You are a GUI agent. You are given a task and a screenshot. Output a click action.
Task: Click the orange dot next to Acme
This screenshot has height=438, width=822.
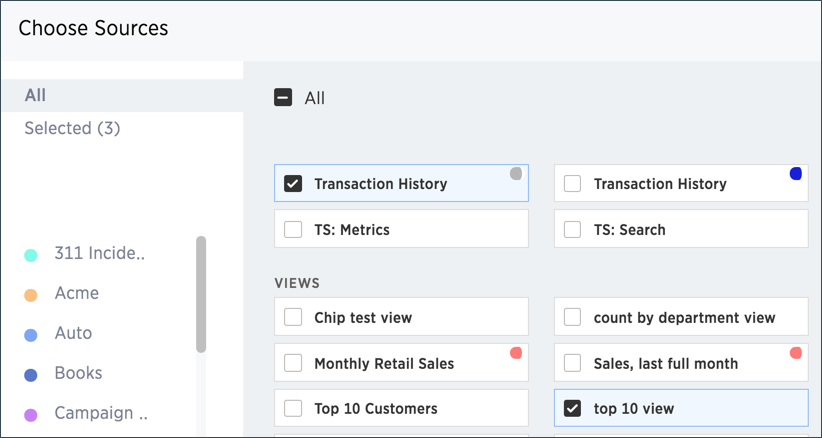(x=31, y=295)
